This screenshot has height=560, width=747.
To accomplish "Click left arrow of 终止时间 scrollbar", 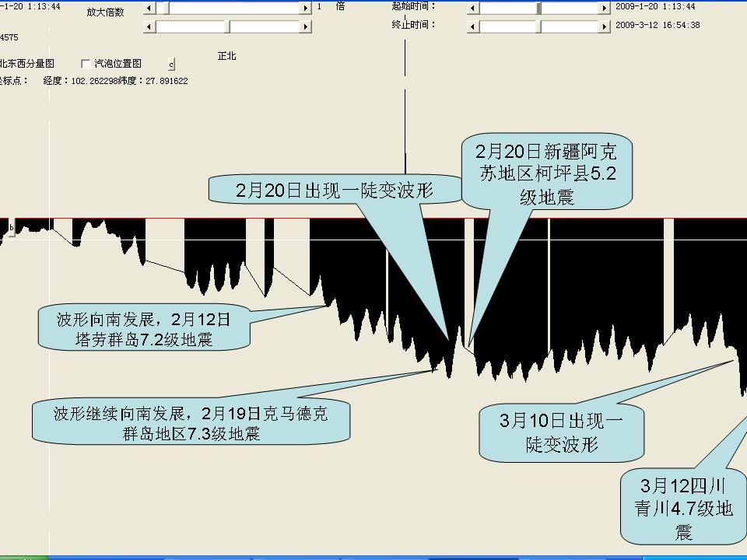I will (473, 26).
